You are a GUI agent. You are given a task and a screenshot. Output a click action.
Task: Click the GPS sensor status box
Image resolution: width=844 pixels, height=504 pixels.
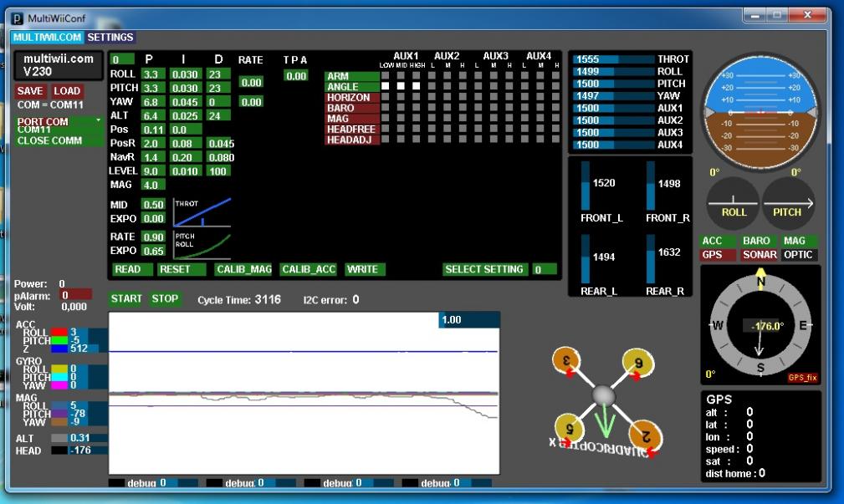(718, 254)
